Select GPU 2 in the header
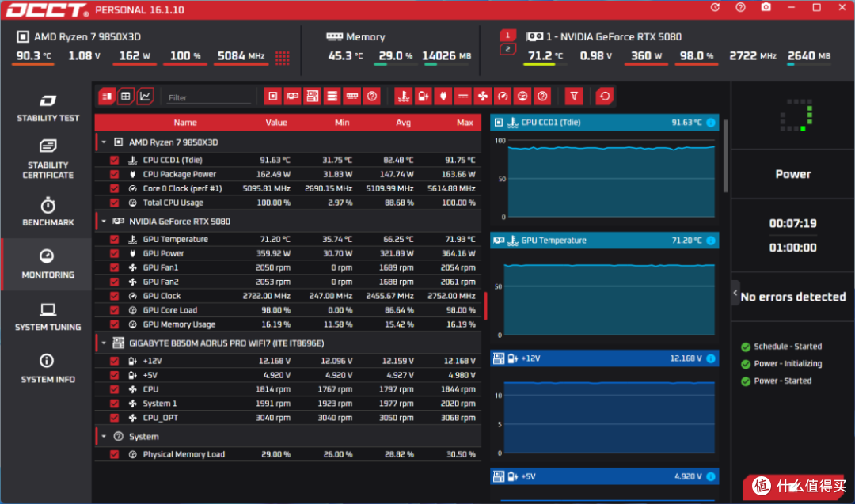This screenshot has width=855, height=504. pyautogui.click(x=507, y=49)
